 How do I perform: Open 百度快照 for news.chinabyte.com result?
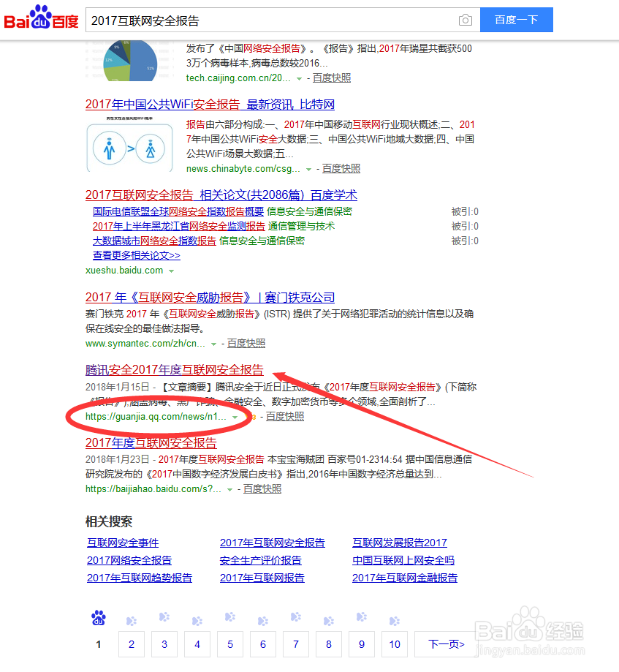(341, 169)
